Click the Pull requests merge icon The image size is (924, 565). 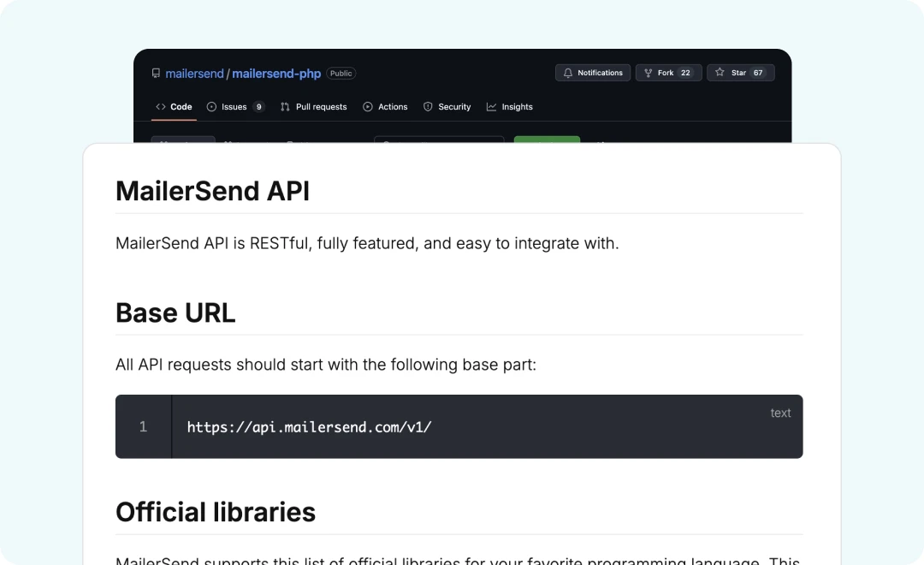[x=285, y=107]
